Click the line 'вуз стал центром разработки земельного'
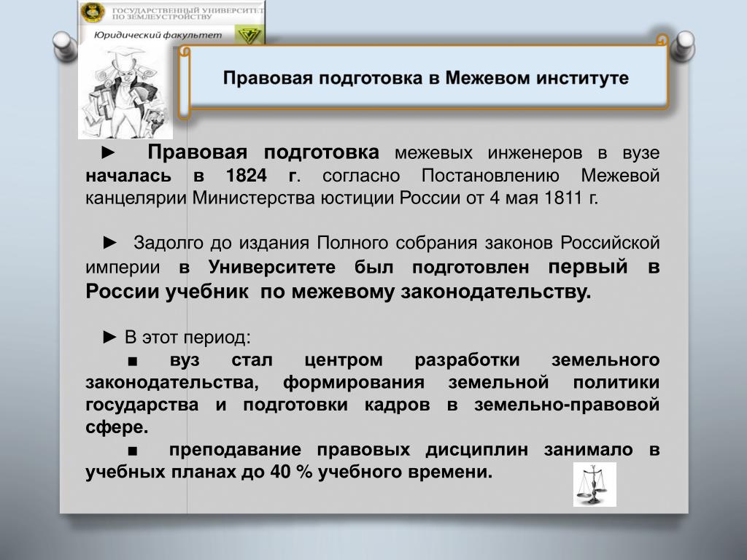747x560 pixels. coord(414,360)
